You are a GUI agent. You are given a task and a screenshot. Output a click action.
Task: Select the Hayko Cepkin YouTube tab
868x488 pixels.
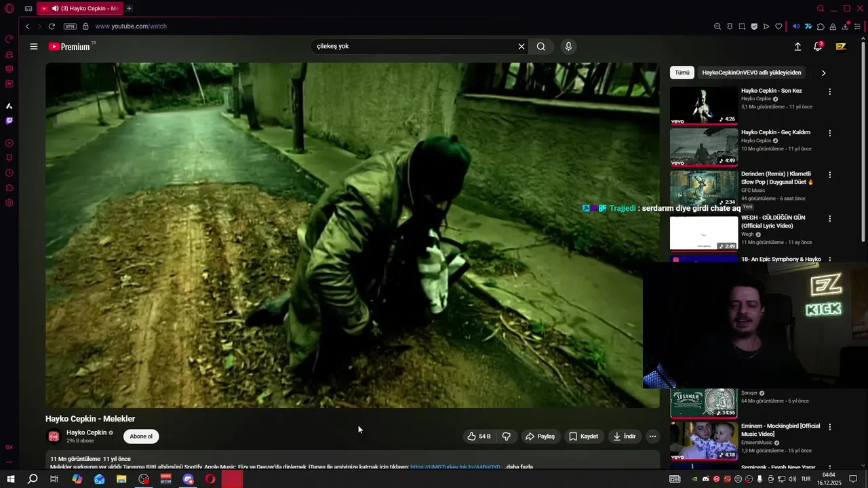tap(80, 9)
